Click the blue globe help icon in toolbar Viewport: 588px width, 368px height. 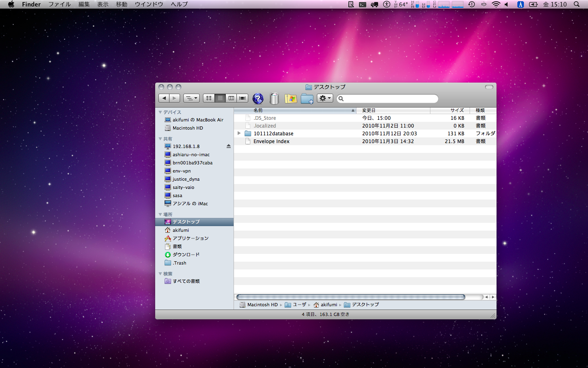point(258,99)
